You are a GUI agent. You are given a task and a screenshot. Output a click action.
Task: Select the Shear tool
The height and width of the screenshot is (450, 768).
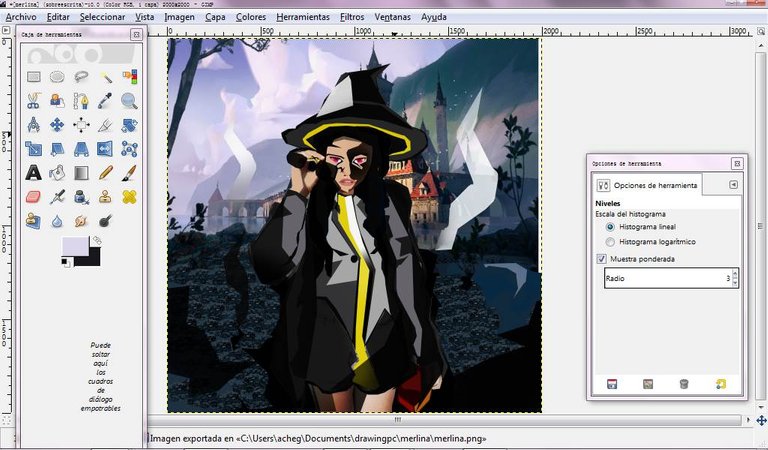click(57, 149)
